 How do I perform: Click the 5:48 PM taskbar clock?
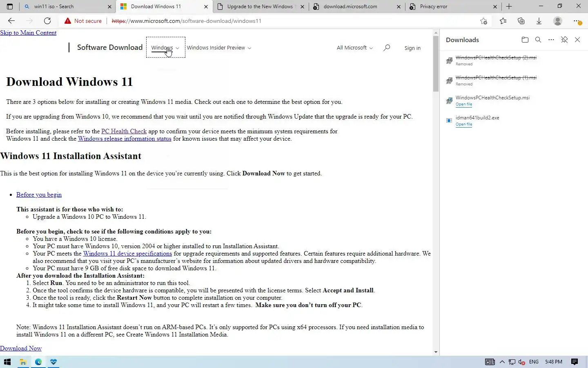click(x=554, y=362)
